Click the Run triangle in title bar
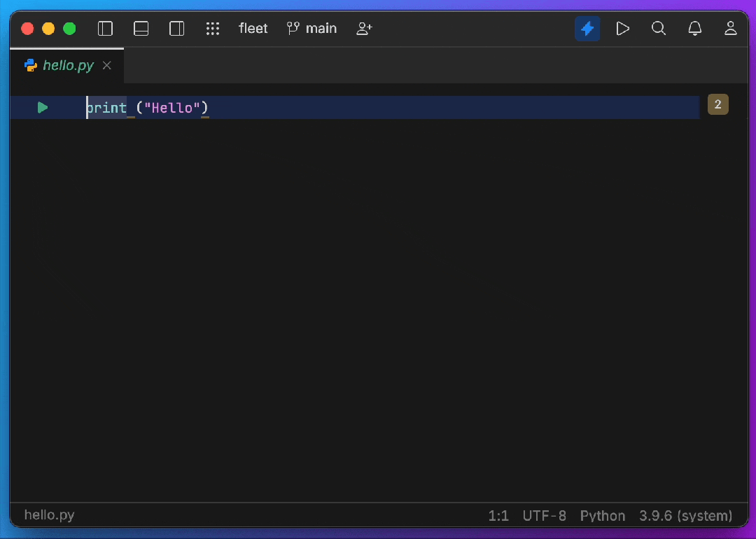The height and width of the screenshot is (539, 756). (622, 29)
